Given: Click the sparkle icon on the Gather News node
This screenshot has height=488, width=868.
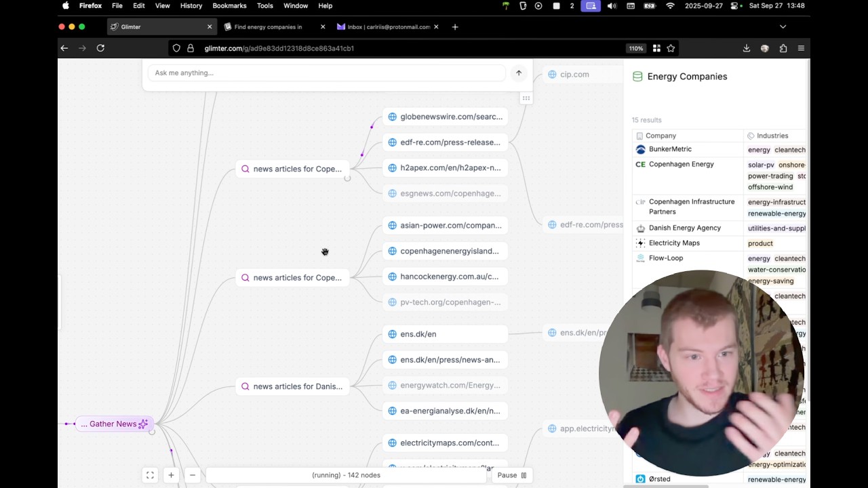Looking at the screenshot, I should tap(143, 424).
